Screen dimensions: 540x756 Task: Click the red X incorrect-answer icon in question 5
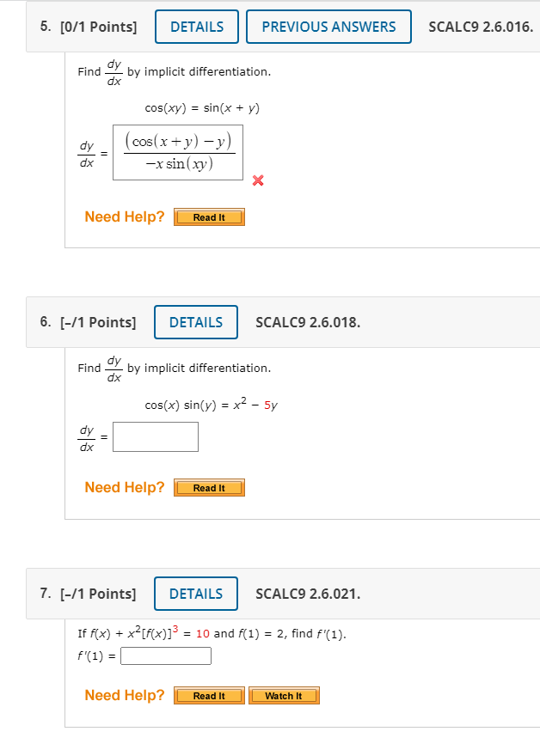coord(256,181)
